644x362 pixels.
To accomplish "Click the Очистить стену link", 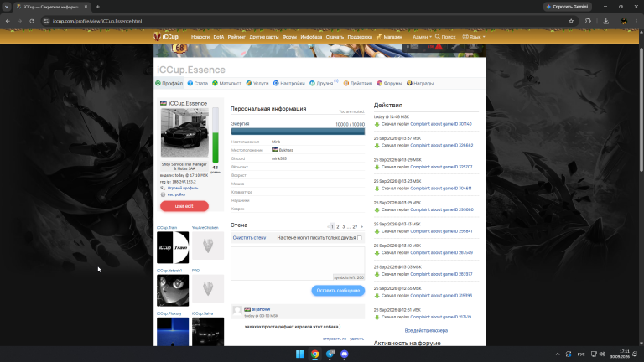I will tap(249, 238).
